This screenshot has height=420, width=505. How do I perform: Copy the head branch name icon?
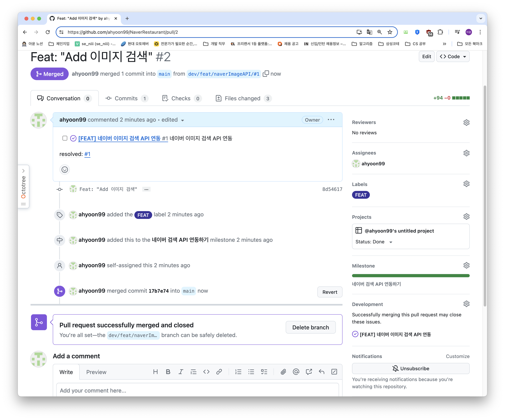pyautogui.click(x=266, y=74)
